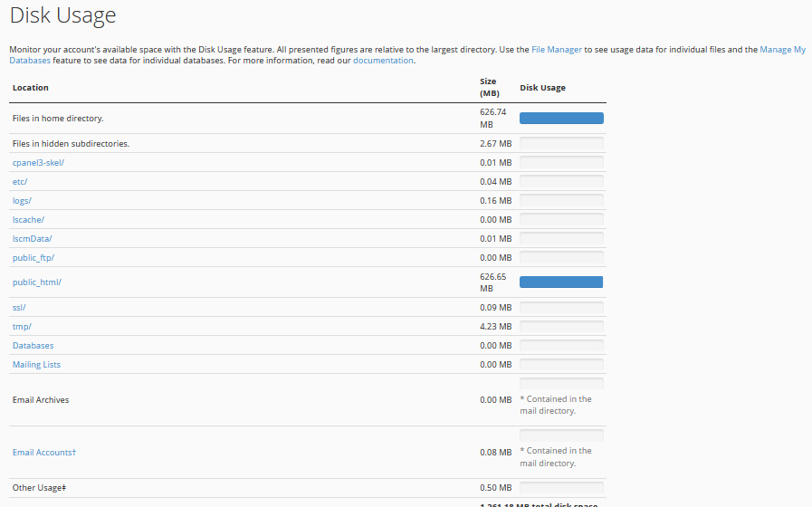
Task: Open the ssl/ directory link
Action: (19, 308)
